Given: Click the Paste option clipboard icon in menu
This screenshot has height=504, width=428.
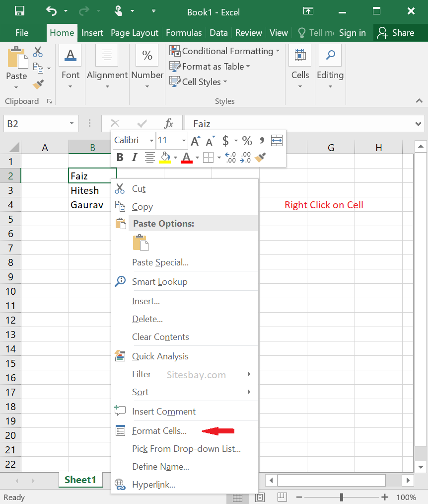Looking at the screenshot, I should [x=141, y=243].
